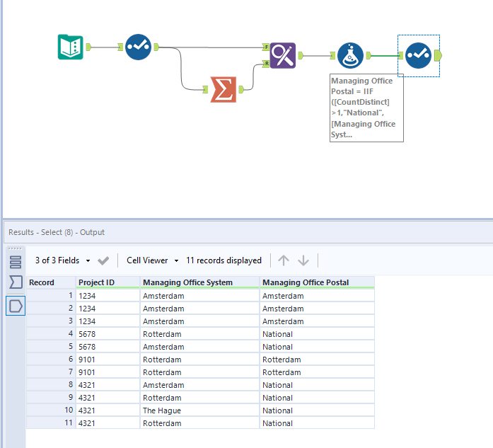The image size is (493, 448).
Task: Select record 8 Project ID 4321 cell
Action: (x=108, y=385)
